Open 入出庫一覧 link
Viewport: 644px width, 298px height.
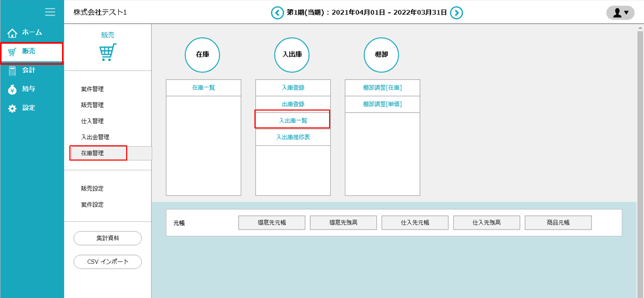coord(293,121)
